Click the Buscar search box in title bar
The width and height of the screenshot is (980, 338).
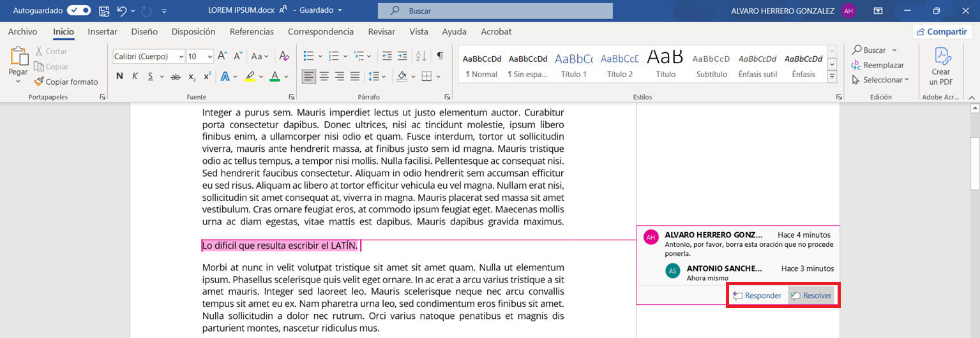click(x=495, y=11)
